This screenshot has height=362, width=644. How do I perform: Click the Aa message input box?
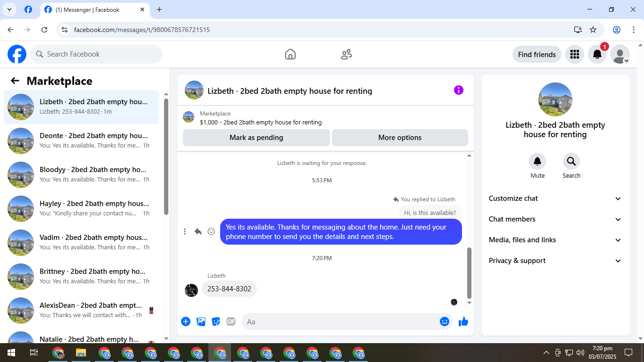[x=347, y=321]
